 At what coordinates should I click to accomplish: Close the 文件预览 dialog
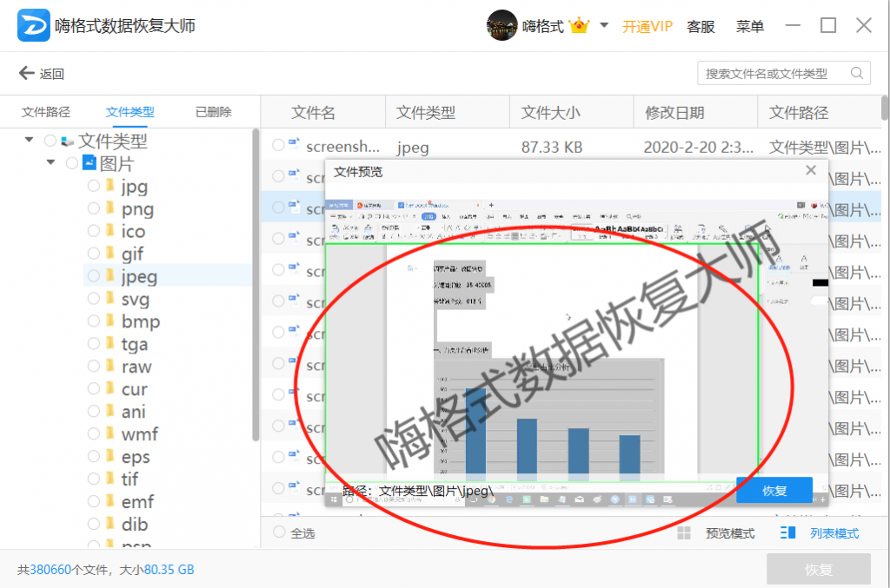coord(811,170)
